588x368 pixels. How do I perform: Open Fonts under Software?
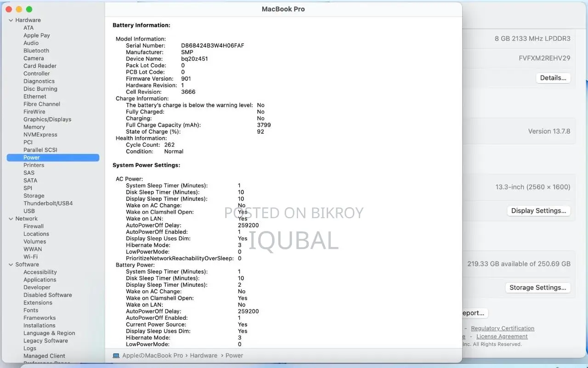pos(31,310)
